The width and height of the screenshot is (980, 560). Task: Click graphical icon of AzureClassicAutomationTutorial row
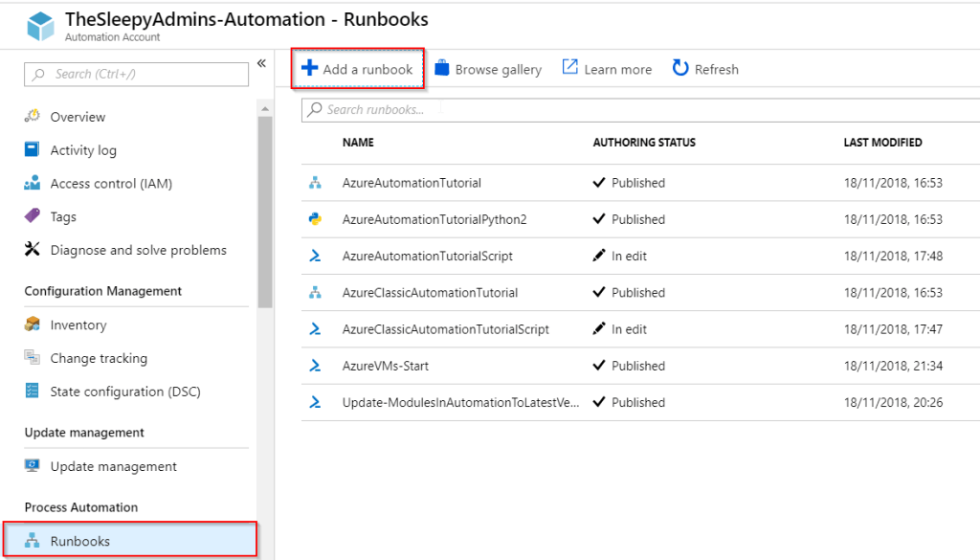coord(315,292)
